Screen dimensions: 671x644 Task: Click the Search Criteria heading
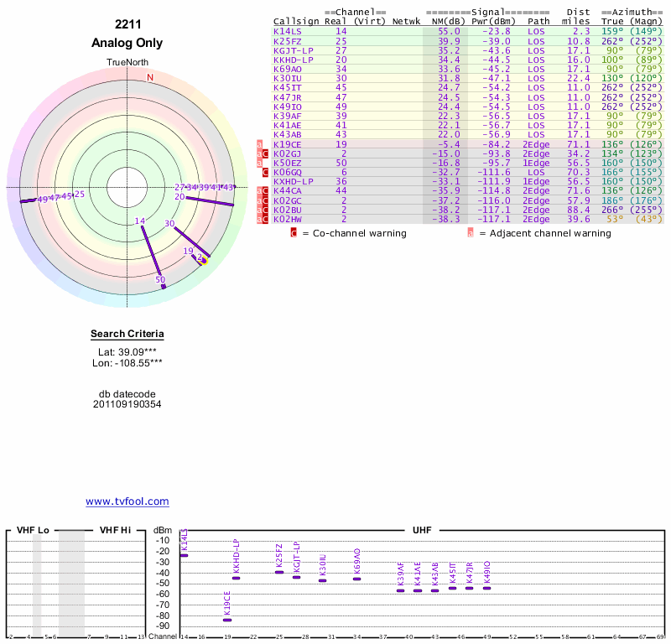tap(127, 335)
